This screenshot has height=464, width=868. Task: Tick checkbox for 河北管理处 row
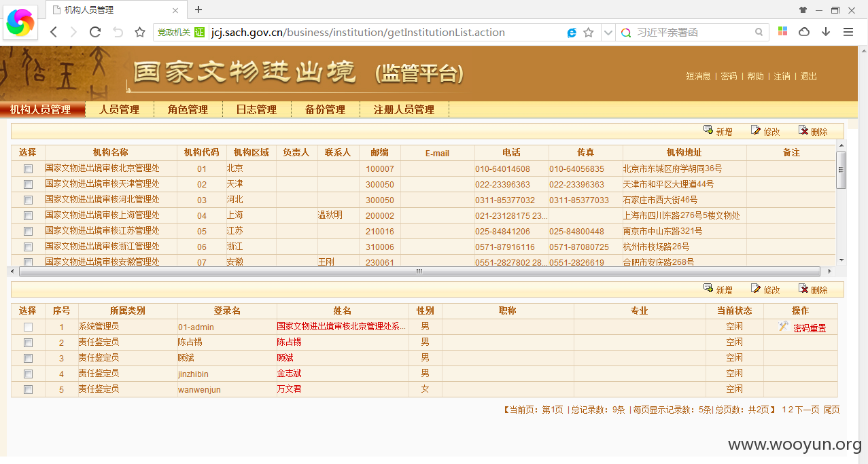28,200
